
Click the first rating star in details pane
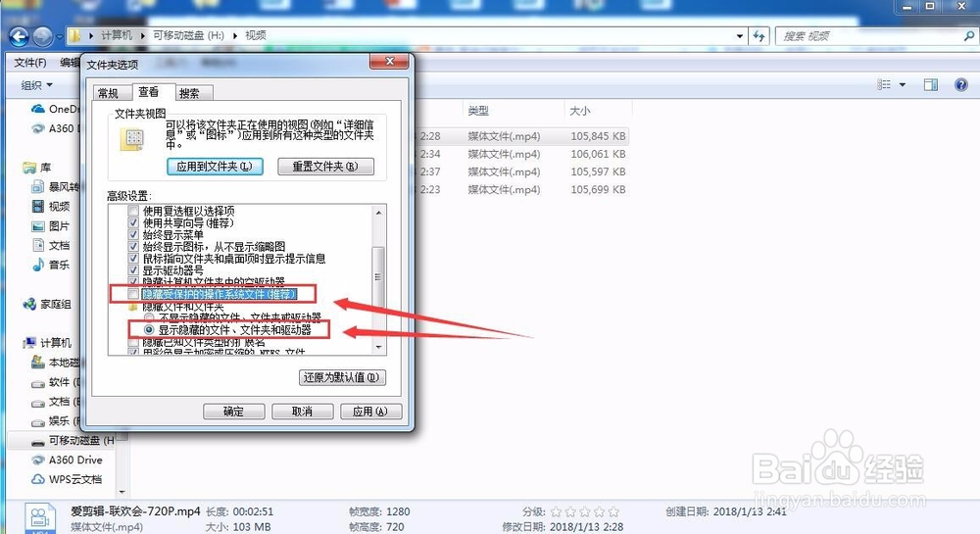pos(556,511)
